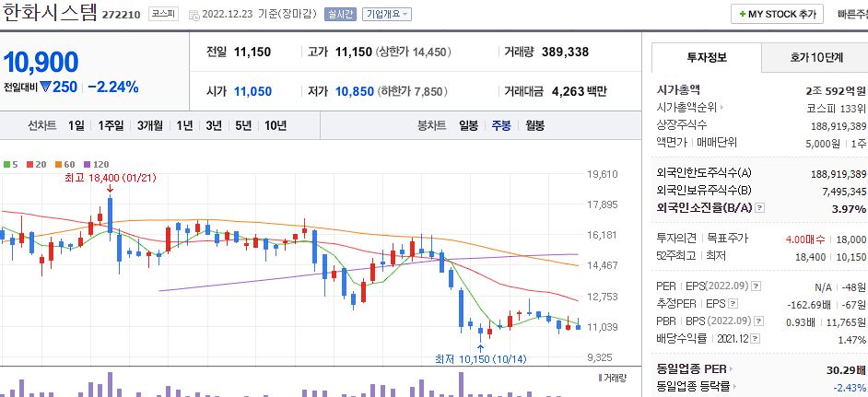Click the orange 60 moving average legend

(65, 165)
